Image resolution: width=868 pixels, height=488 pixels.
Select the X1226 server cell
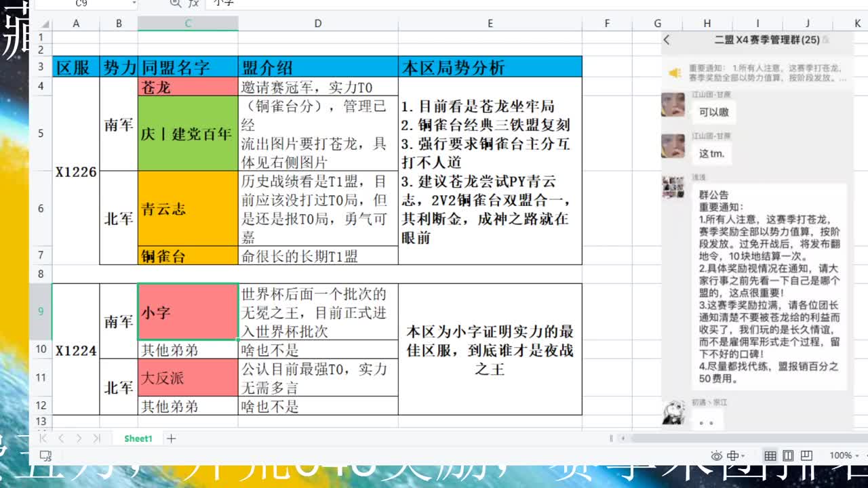76,171
